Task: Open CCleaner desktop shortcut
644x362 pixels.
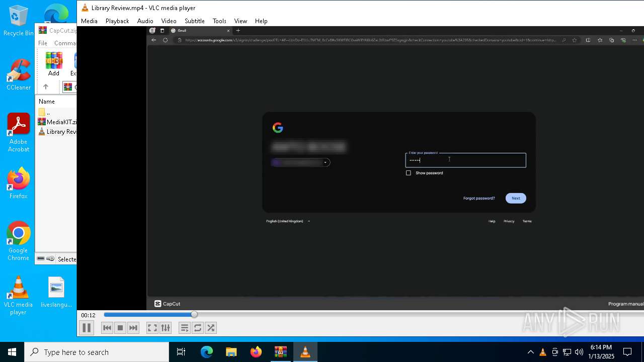Action: [19, 75]
